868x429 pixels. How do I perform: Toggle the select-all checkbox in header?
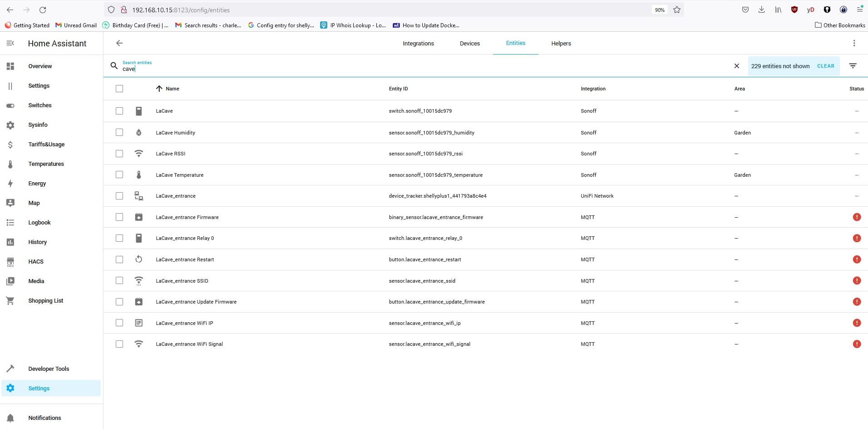point(119,89)
